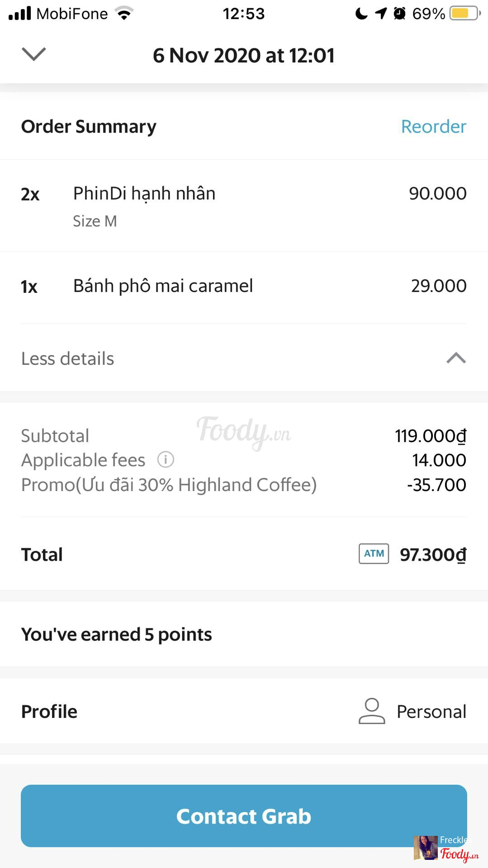
Task: Tap the Wi-Fi status icon
Action: pos(124,14)
